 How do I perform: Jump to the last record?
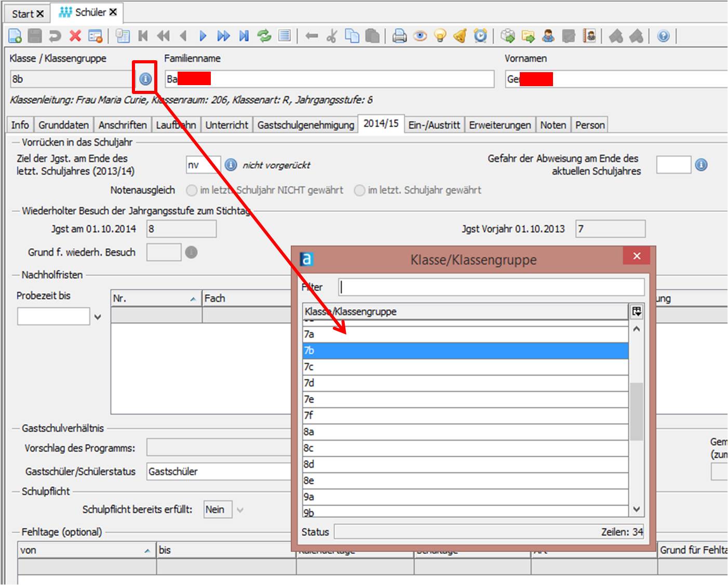244,36
